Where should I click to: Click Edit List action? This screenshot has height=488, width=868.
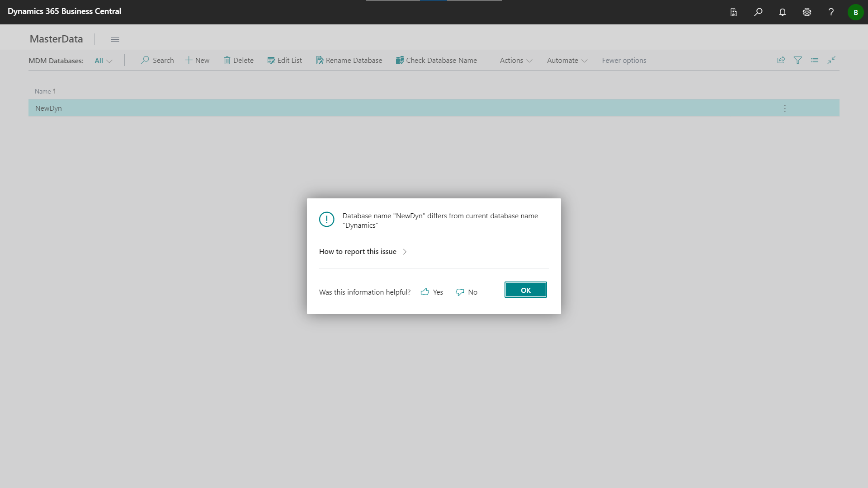point(284,60)
